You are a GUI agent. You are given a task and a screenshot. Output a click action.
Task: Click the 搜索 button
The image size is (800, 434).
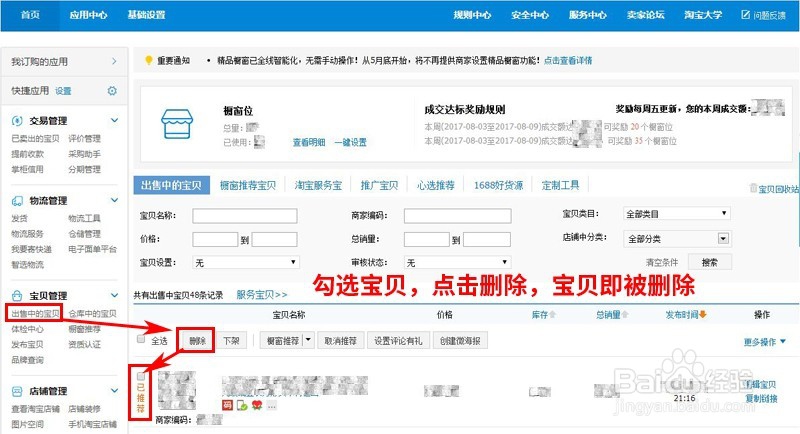[x=710, y=262]
